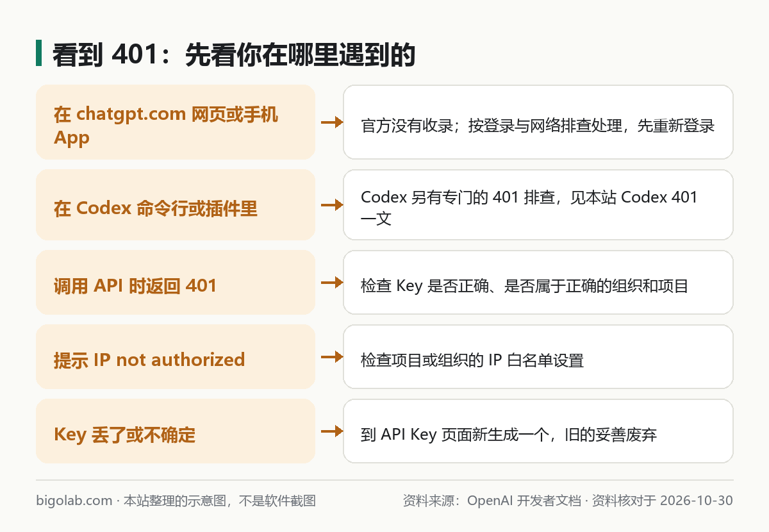Click the footer '资料来源：OpenAI 开发者文档 · 资料核对于 2026-10-30'
This screenshot has height=532, width=769.
(x=568, y=501)
